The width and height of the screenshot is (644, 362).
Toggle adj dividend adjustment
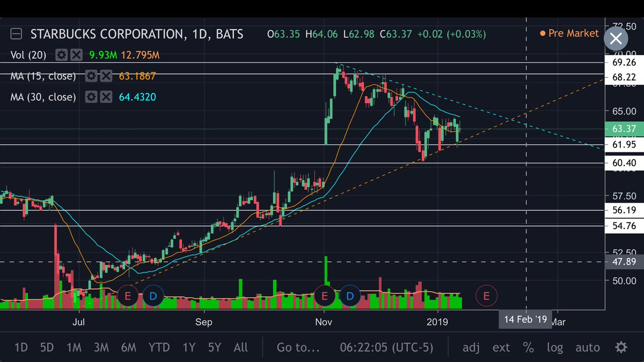pos(471,348)
